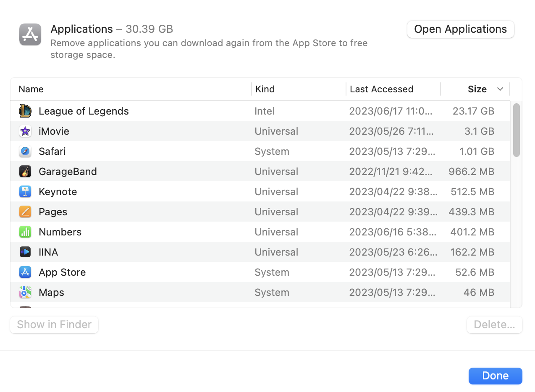
Task: Click the iMovie star icon
Action: (x=25, y=131)
